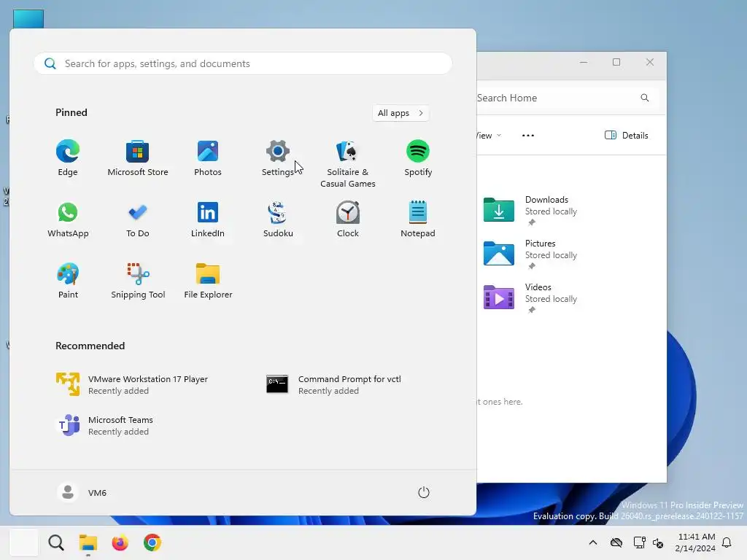Launch Microsoft Store from pinned apps
The width and height of the screenshot is (747, 560).
point(138,158)
